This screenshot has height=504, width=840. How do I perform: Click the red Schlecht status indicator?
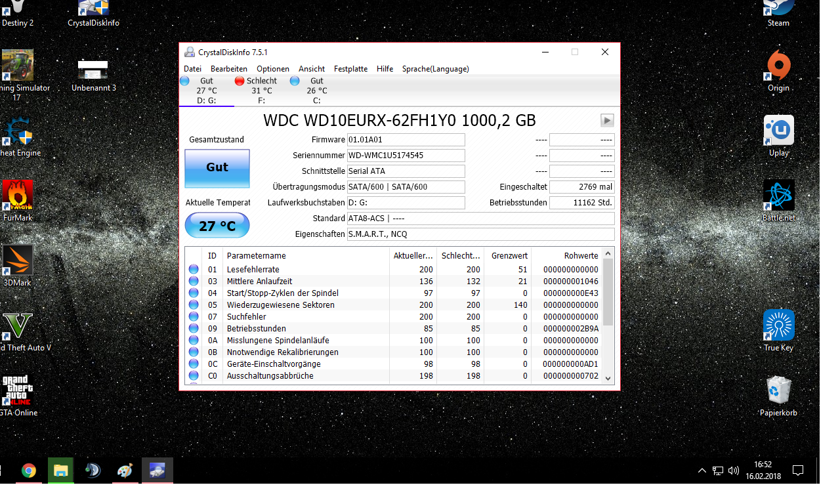coord(240,81)
